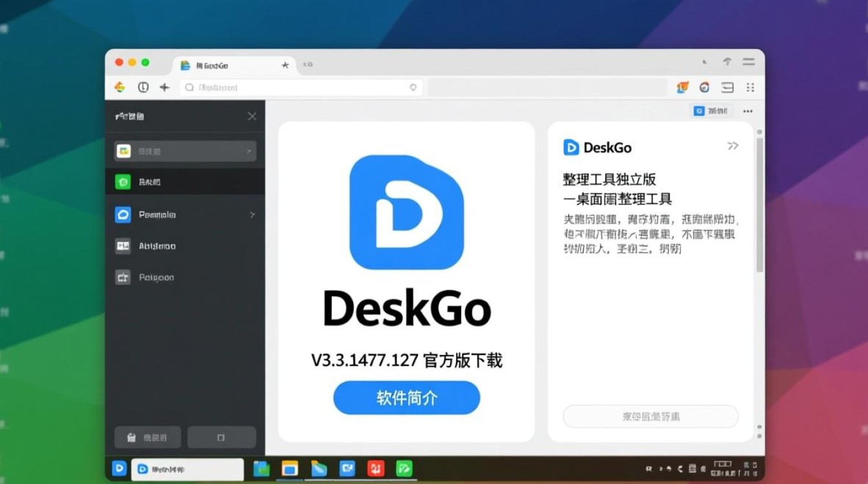868x484 pixels.
Task: Click the DeskGo logo in the right panel
Action: pos(571,147)
